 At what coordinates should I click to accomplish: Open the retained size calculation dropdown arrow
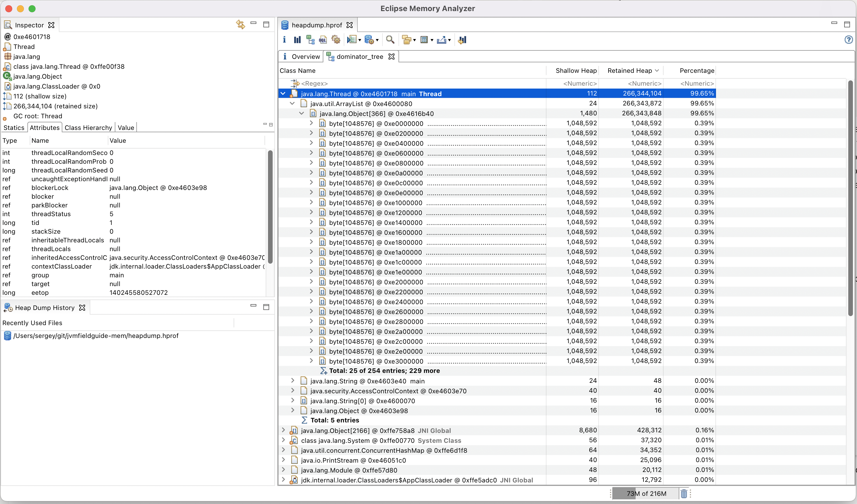click(432, 40)
